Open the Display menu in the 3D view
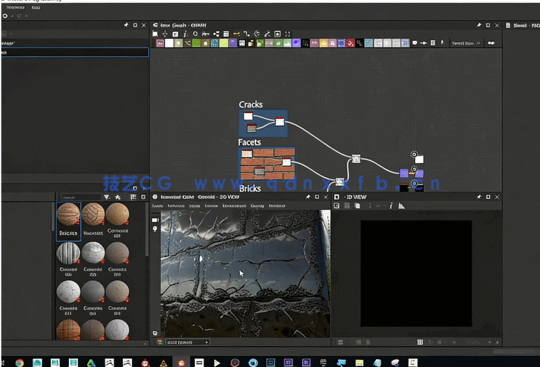The height and width of the screenshot is (367, 540). point(257,206)
